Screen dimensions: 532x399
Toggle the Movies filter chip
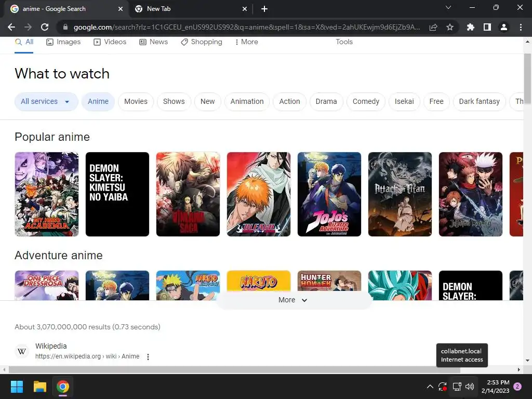coord(136,101)
